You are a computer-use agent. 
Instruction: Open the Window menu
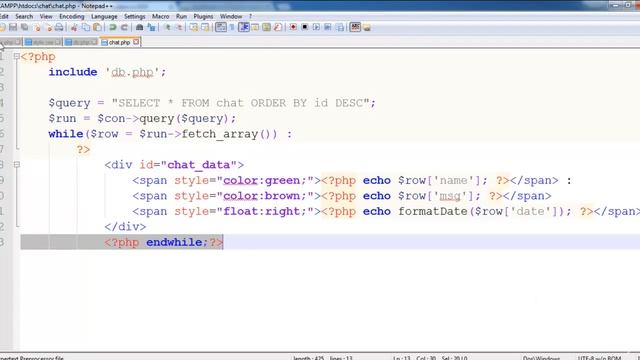[x=231, y=16]
